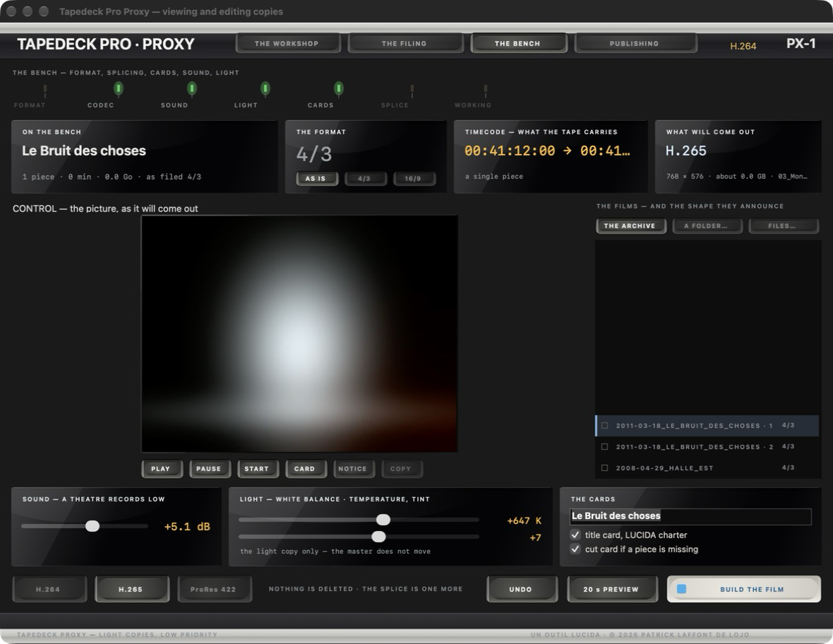Click the LIGHT step indicator lamp
This screenshot has height=644, width=833.
coord(265,88)
